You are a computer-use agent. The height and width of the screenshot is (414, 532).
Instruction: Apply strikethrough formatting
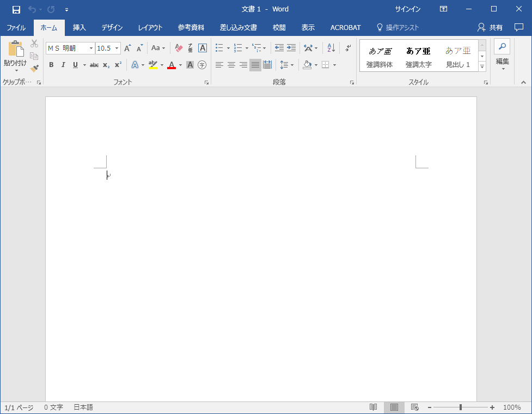click(94, 65)
